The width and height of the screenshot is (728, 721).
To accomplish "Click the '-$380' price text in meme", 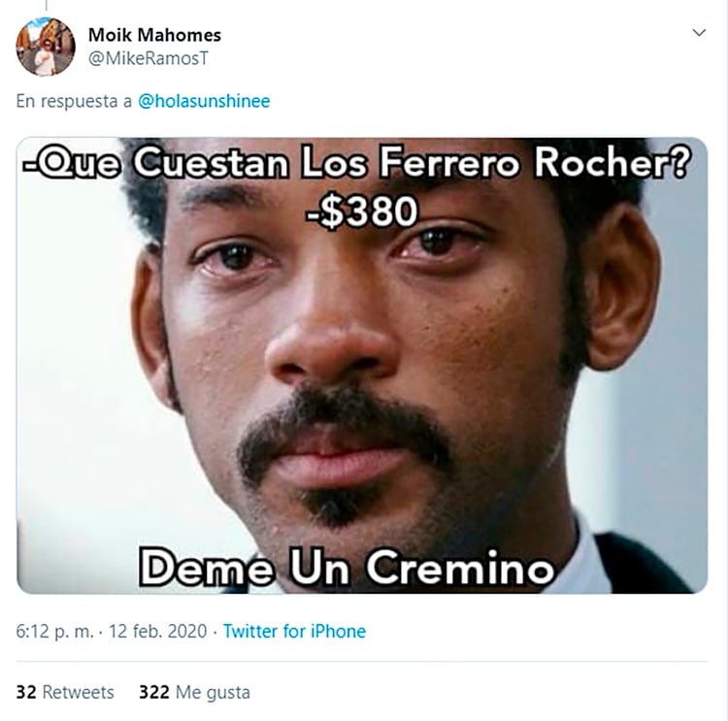I will click(362, 212).
